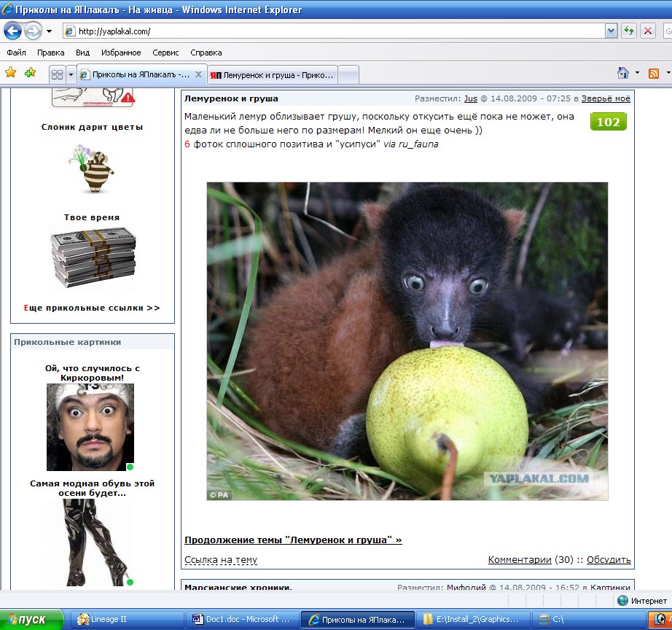Click the green 102 rating button

click(608, 122)
